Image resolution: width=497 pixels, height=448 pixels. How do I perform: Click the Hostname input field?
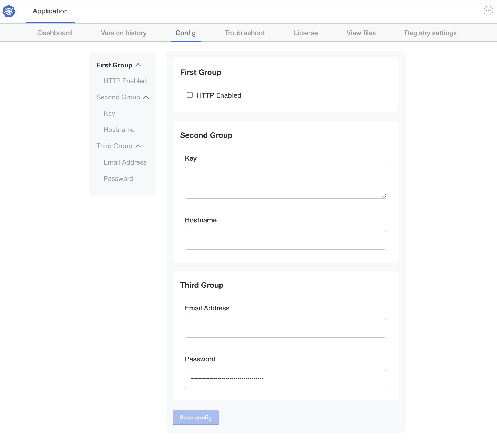tap(285, 240)
